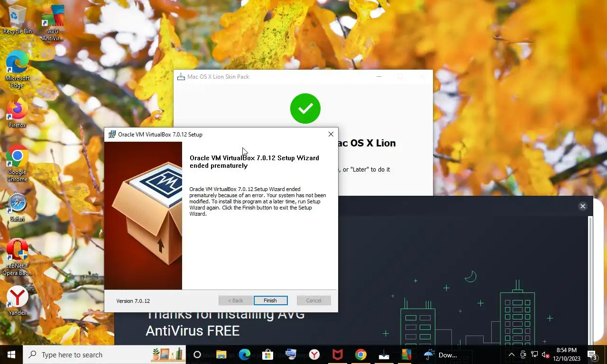Open Microsoft Edge desktop shortcut
This screenshot has height=364, width=607.
coord(18,70)
